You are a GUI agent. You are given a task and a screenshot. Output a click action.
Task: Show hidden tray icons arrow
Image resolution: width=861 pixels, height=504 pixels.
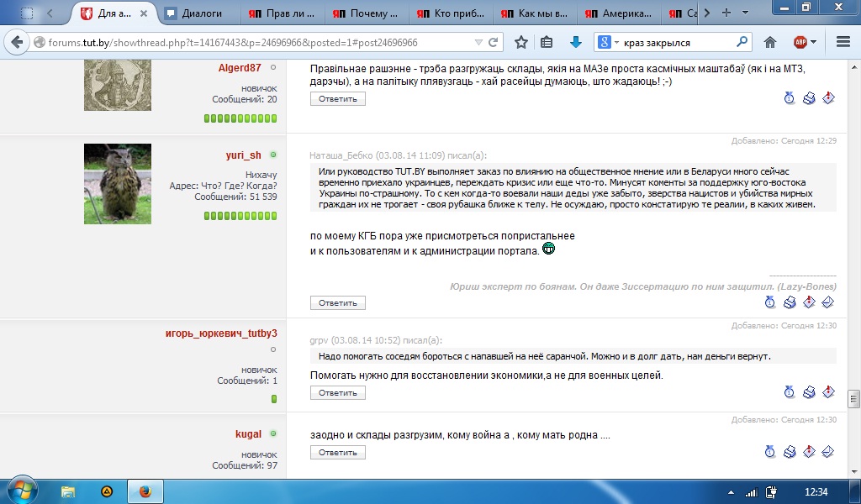point(731,492)
